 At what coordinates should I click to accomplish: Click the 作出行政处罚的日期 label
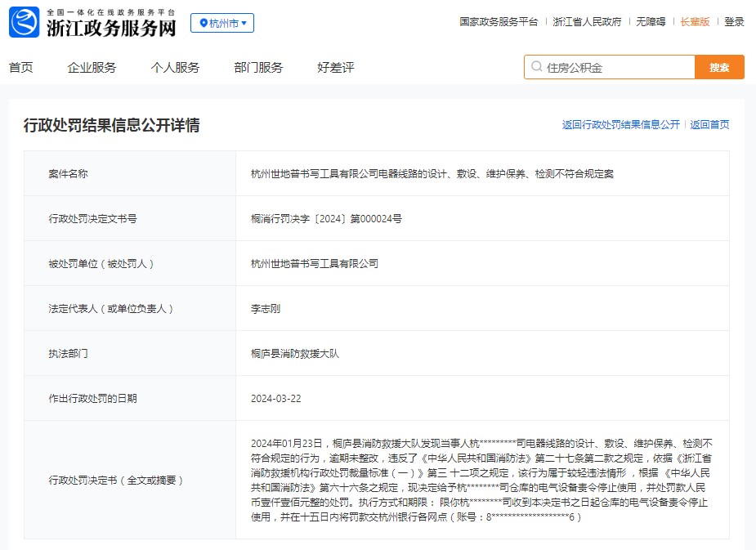[x=92, y=399]
